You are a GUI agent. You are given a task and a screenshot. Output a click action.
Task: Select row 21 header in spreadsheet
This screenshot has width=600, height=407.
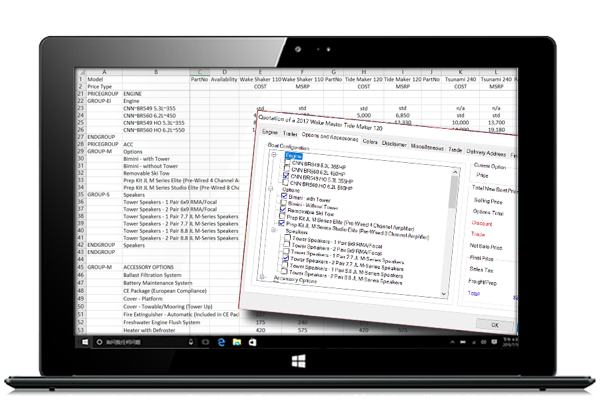click(81, 94)
